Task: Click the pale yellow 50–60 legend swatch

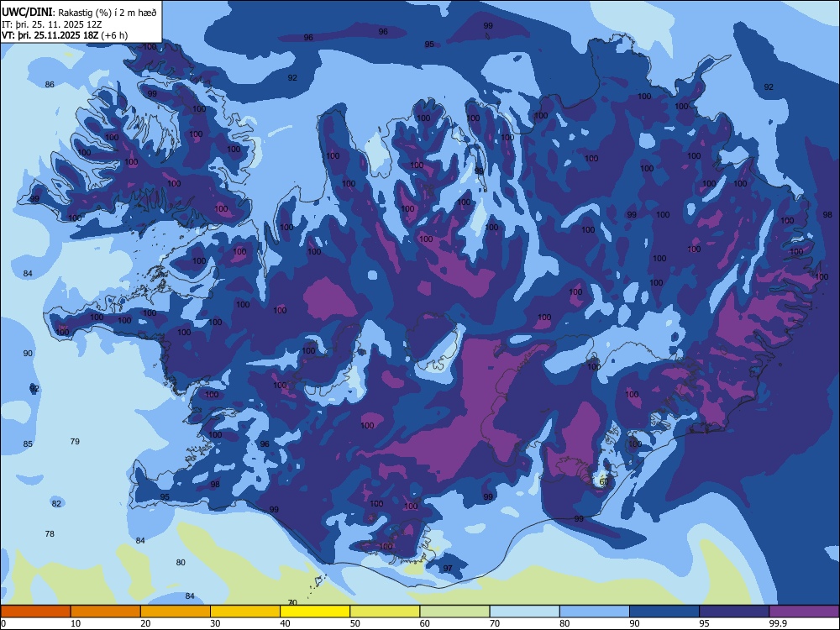Action: [x=385, y=612]
